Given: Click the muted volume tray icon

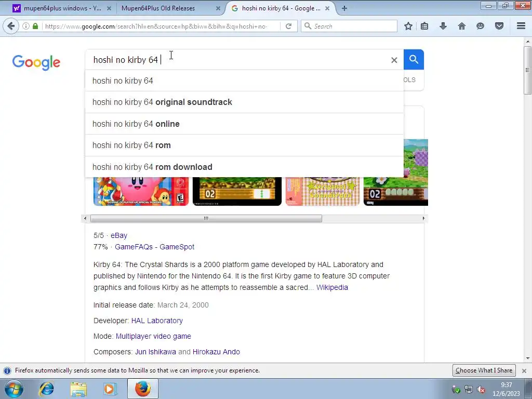Looking at the screenshot, I should pos(481,390).
